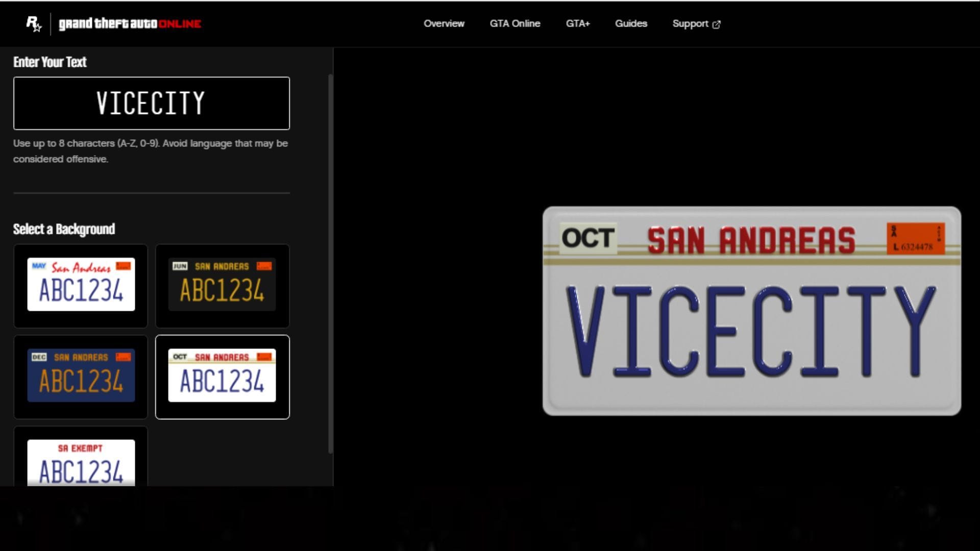Select the blue DEC San Andreas background

(x=80, y=377)
